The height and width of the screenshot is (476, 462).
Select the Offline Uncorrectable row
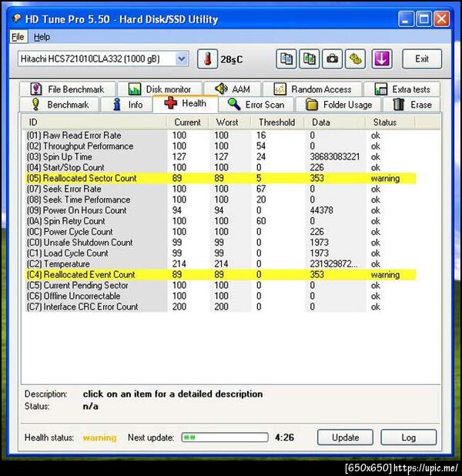[221, 296]
